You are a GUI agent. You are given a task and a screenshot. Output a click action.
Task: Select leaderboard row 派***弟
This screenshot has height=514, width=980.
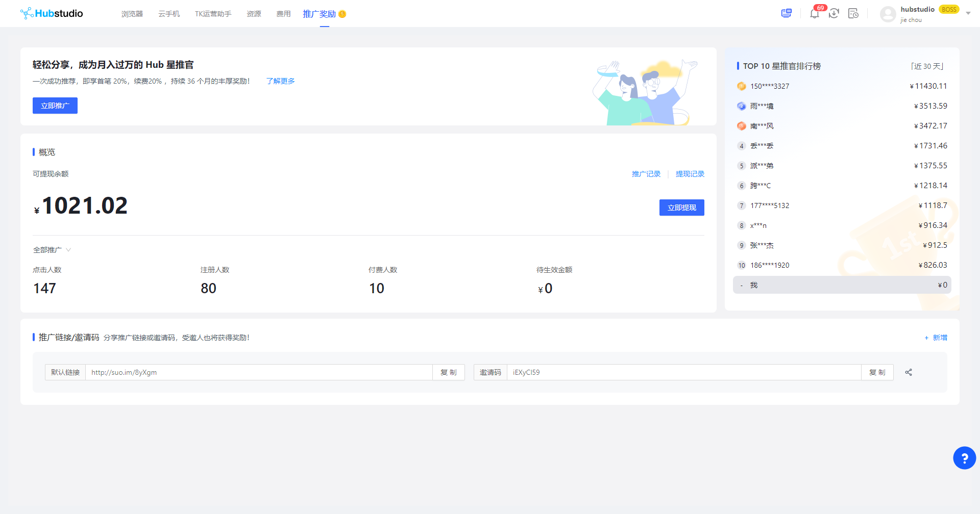click(x=842, y=166)
